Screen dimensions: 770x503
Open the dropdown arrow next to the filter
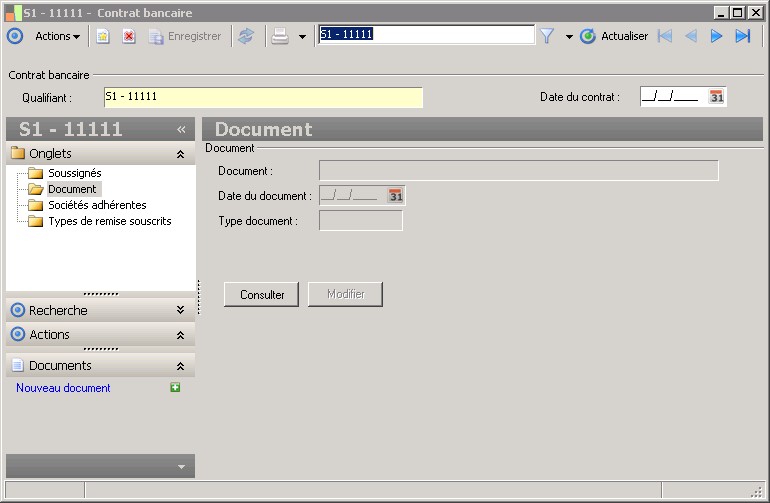[x=569, y=36]
